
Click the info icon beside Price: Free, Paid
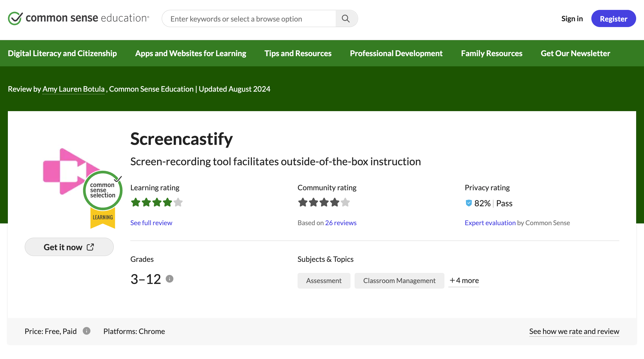pyautogui.click(x=86, y=331)
